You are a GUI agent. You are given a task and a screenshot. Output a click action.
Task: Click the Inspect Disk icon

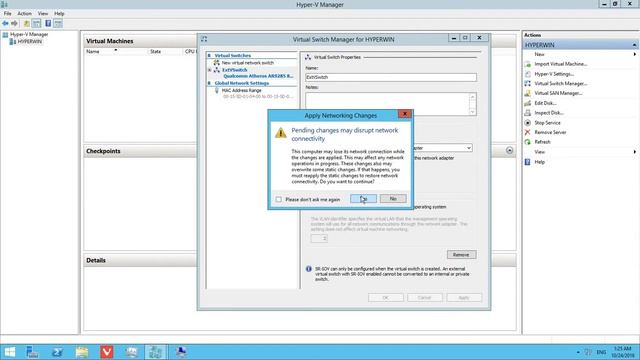(527, 113)
